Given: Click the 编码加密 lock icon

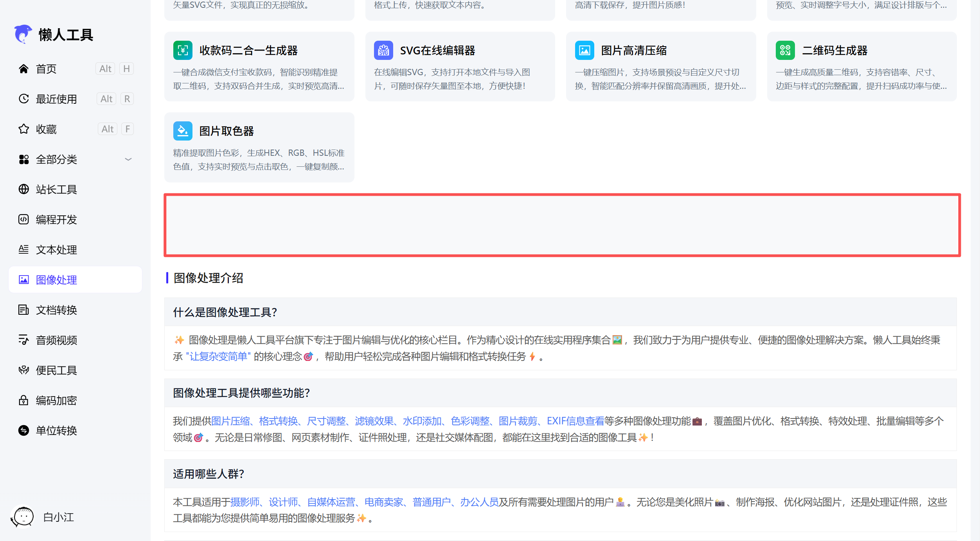Looking at the screenshot, I should (x=23, y=400).
